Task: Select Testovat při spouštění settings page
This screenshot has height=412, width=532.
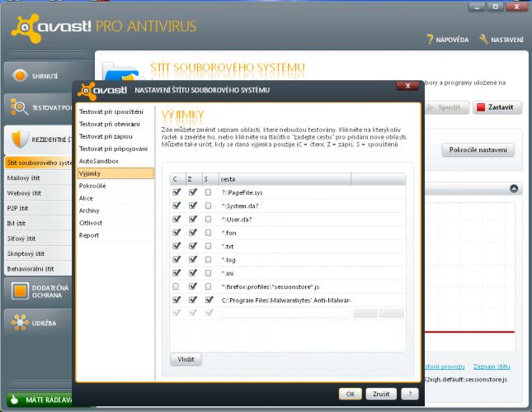Action: point(115,111)
